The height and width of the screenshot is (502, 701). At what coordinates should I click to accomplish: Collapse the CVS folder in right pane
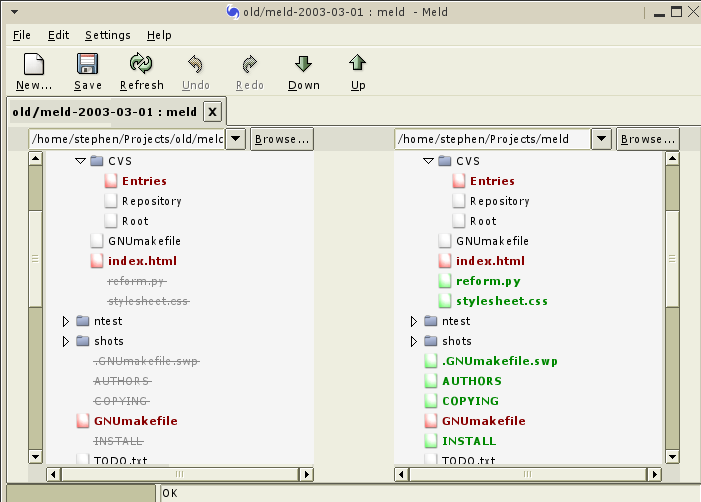428,161
